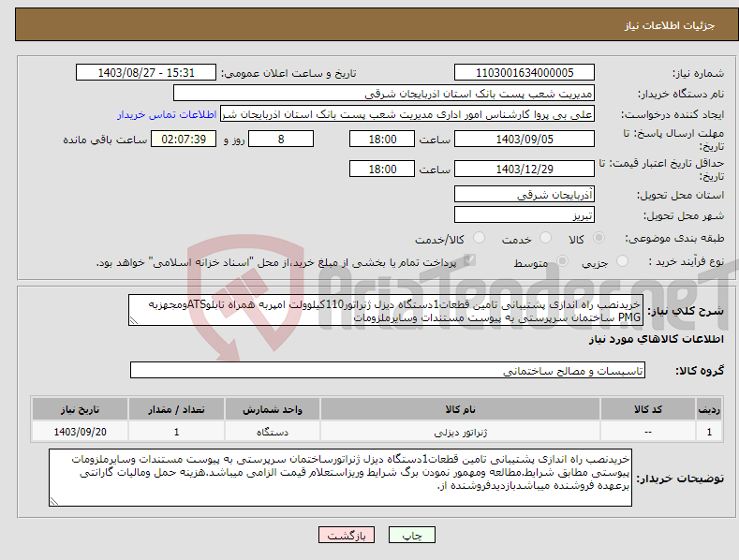Screen dimensions: 739x560
Task: Click the بازگشت back button
Action: 347,536
